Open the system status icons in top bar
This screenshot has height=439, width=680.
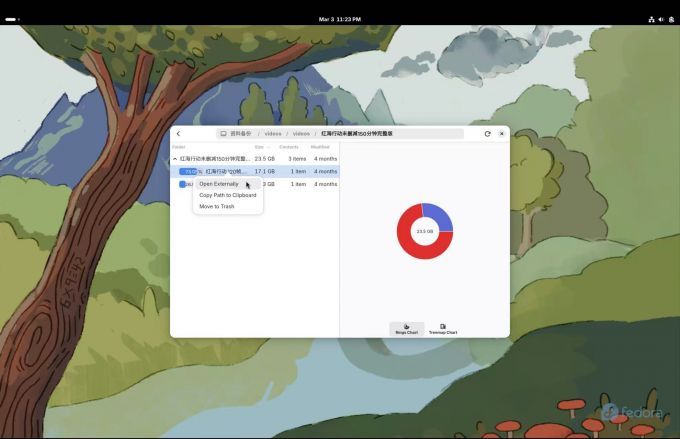(x=660, y=19)
